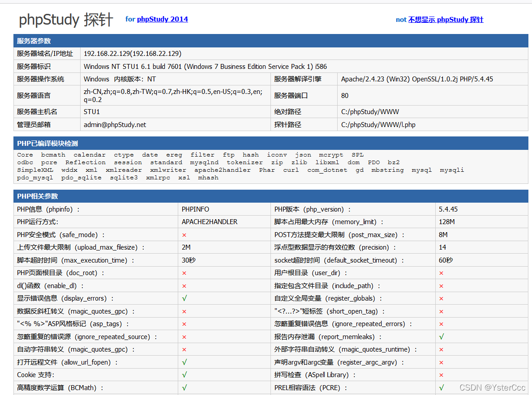Click the red cross for include_path
Image resolution: width=532 pixels, height=395 pixels.
(x=441, y=286)
